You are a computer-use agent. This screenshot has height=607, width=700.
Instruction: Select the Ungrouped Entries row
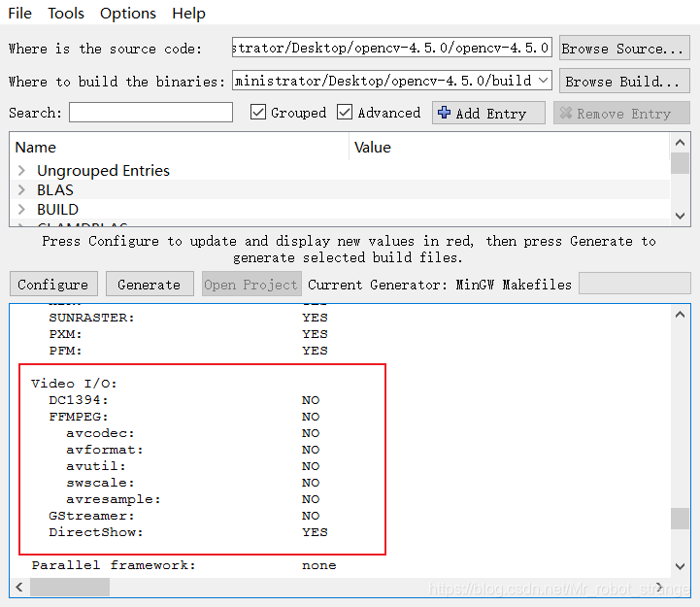pos(340,171)
